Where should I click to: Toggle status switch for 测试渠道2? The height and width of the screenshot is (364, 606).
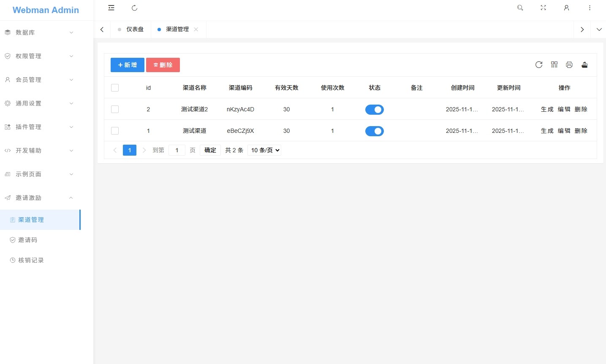tap(374, 110)
